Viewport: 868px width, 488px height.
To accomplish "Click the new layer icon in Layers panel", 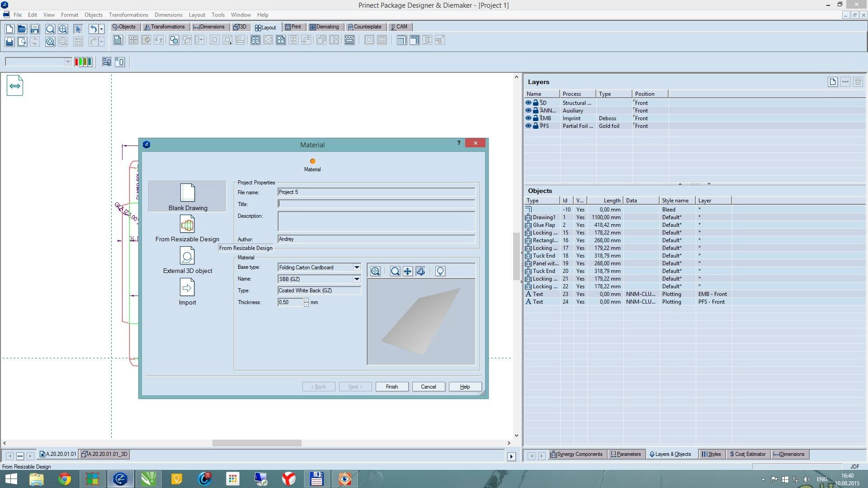I will click(x=833, y=82).
